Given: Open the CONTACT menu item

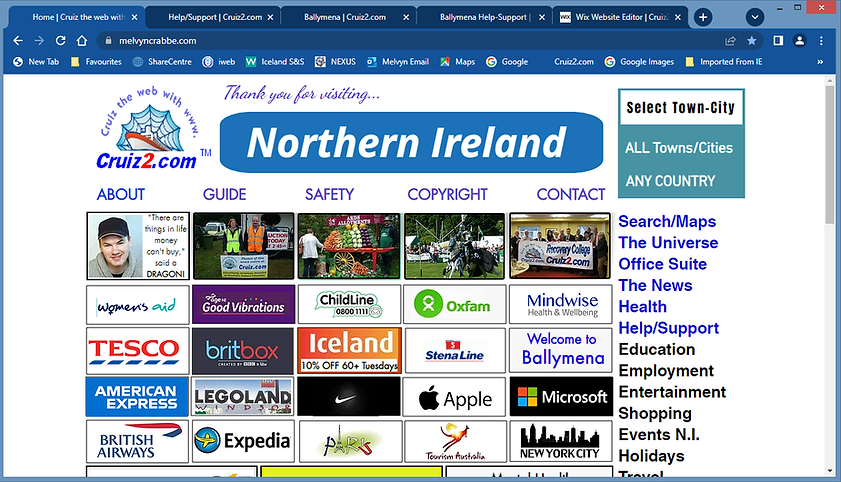Looking at the screenshot, I should click(571, 194).
